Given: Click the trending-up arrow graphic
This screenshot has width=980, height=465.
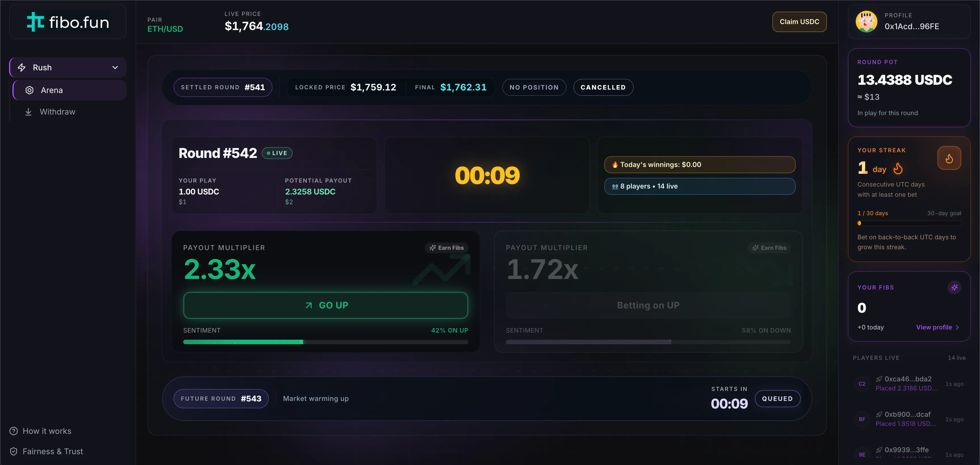Looking at the screenshot, I should pyautogui.click(x=441, y=269).
